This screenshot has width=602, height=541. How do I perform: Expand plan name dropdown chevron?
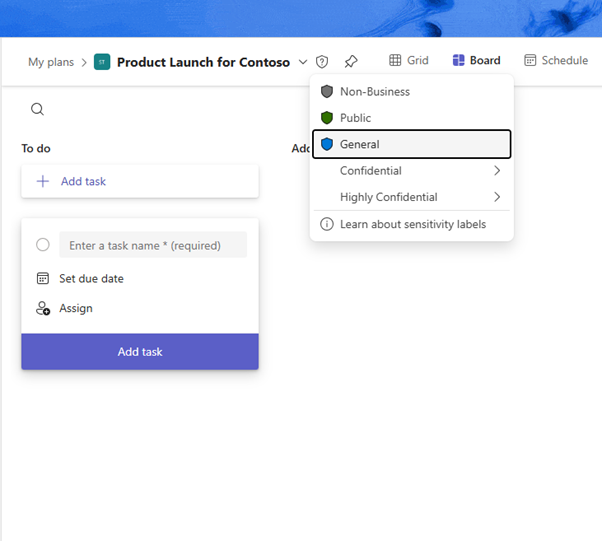point(303,62)
